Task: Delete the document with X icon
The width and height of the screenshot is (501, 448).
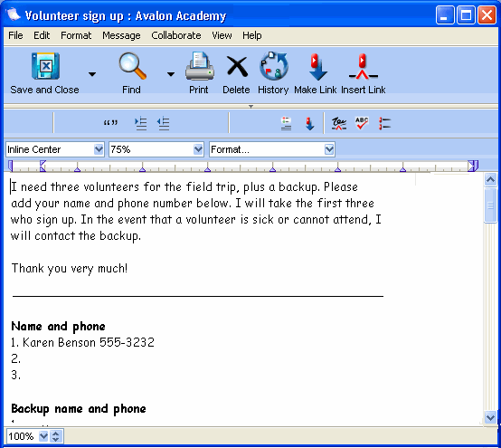Action: pos(237,67)
